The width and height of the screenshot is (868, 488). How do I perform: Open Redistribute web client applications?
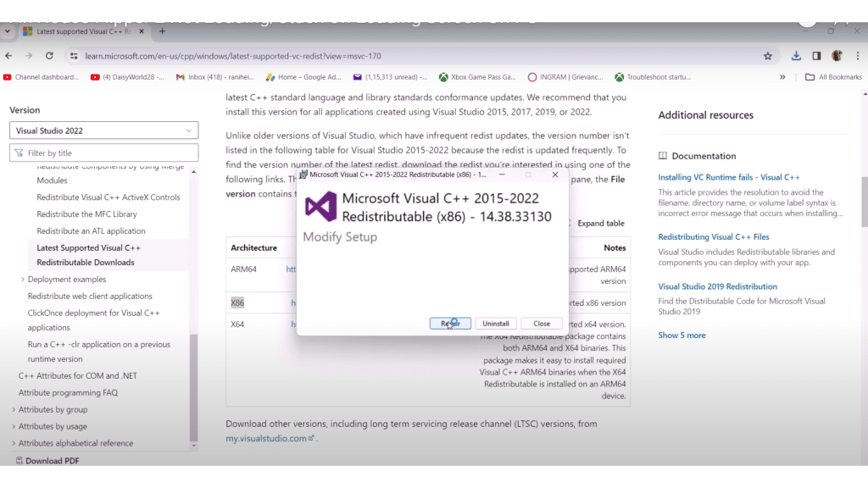[90, 296]
